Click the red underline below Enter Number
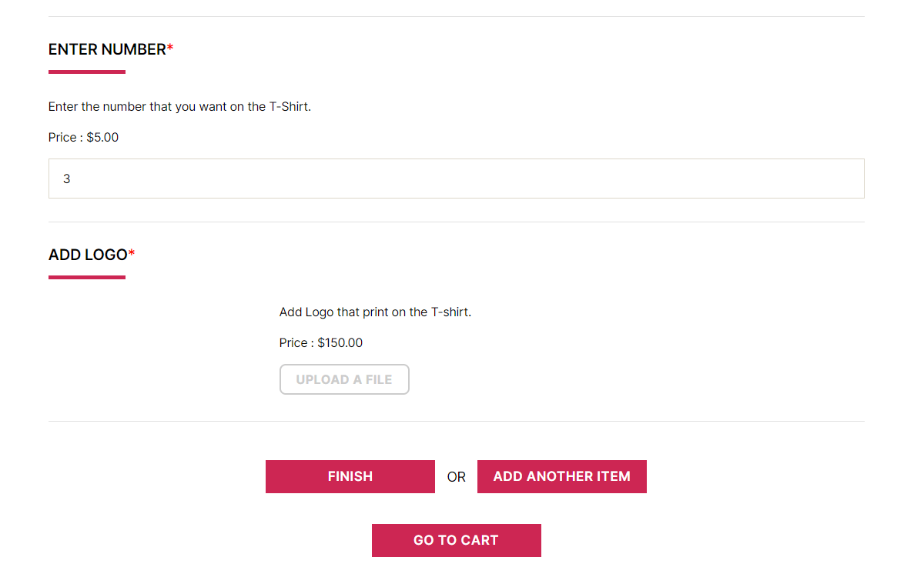The width and height of the screenshot is (924, 574). [x=86, y=72]
